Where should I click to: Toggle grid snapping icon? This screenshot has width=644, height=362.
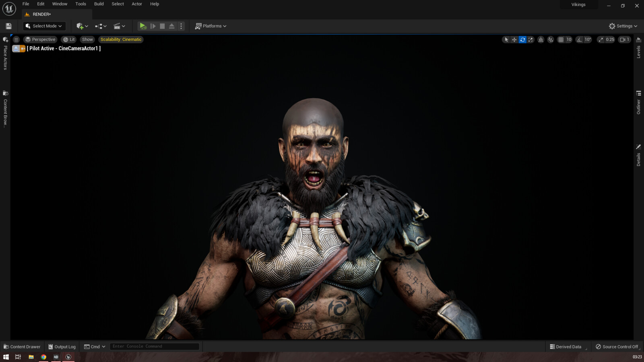(561, 39)
